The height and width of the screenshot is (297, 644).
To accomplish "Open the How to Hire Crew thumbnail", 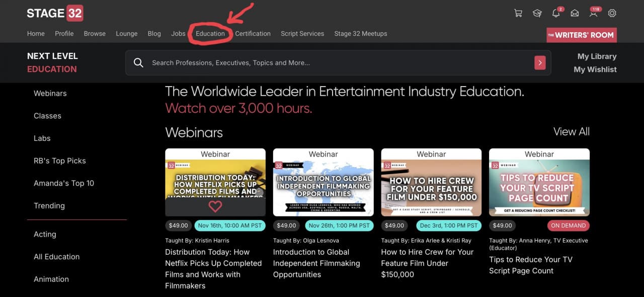I will 431,182.
